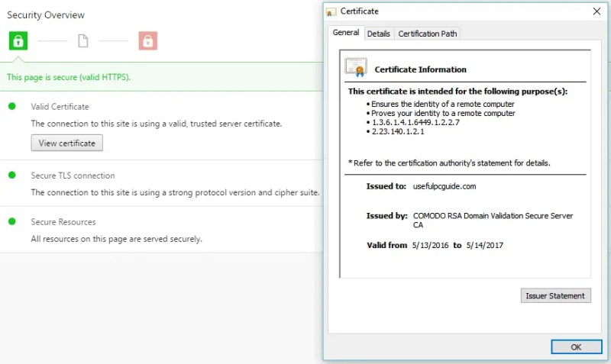Click the trusted server certificate description text
This screenshot has width=611, height=364.
(x=157, y=124)
